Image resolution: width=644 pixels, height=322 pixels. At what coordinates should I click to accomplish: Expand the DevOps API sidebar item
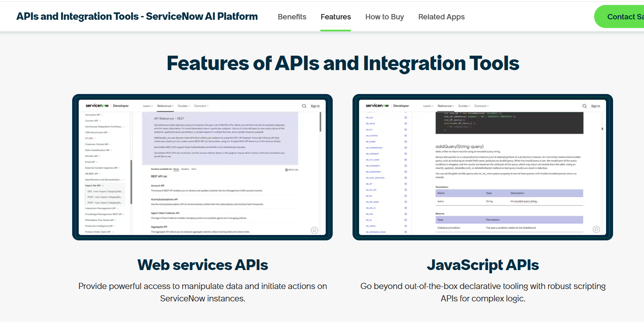click(x=93, y=156)
